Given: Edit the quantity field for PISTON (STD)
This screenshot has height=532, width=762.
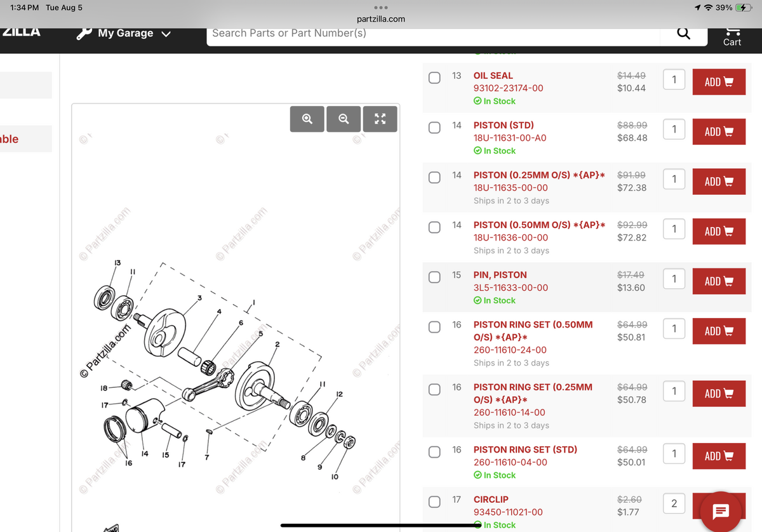Looking at the screenshot, I should tap(674, 129).
